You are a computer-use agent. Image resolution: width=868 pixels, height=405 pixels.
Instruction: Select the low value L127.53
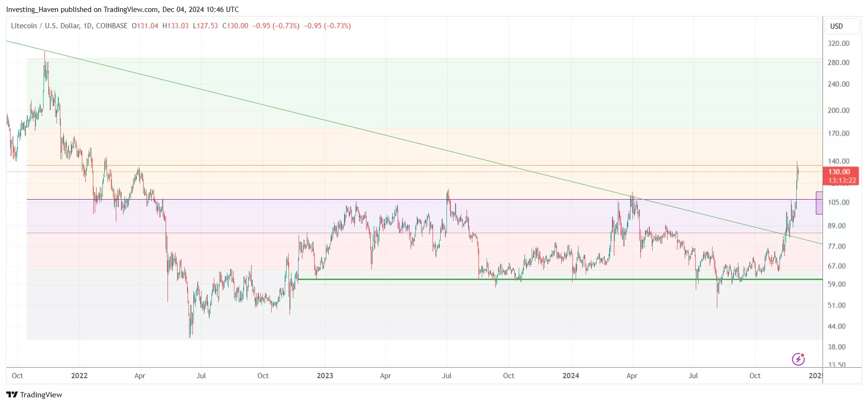(x=205, y=26)
